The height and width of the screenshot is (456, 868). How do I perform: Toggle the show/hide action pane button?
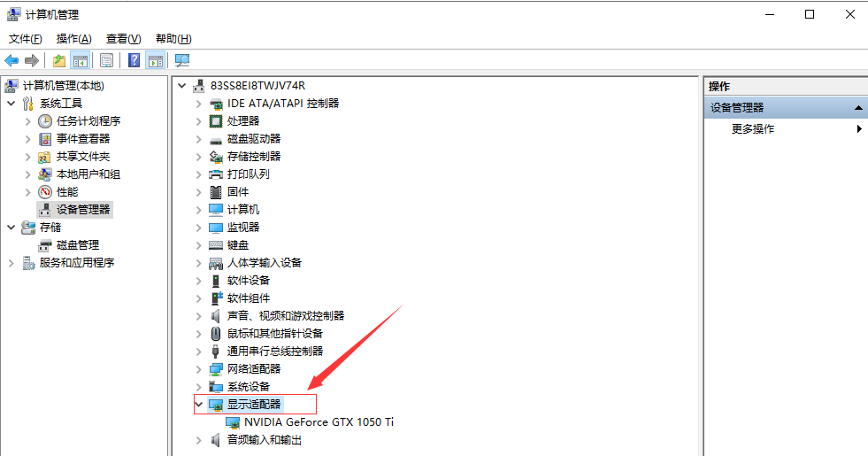[156, 60]
